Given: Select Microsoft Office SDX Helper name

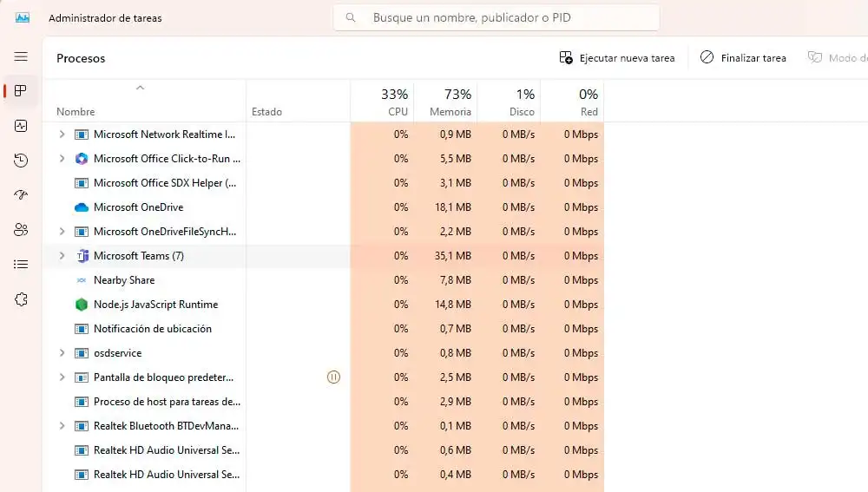Looking at the screenshot, I should coord(165,183).
